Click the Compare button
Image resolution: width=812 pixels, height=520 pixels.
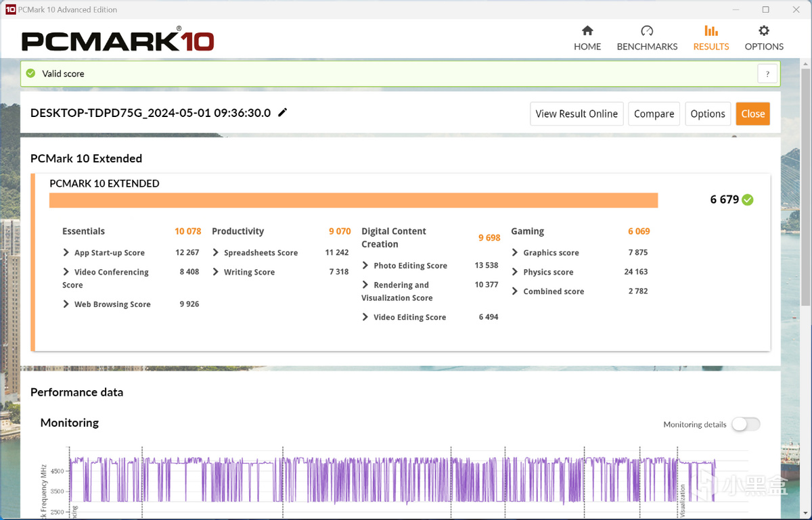click(x=654, y=114)
